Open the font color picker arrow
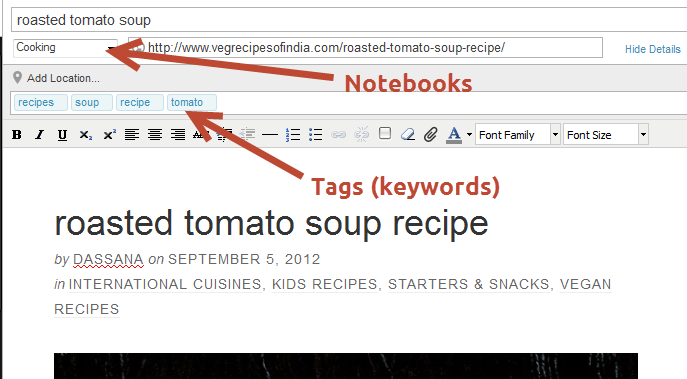 click(x=469, y=135)
